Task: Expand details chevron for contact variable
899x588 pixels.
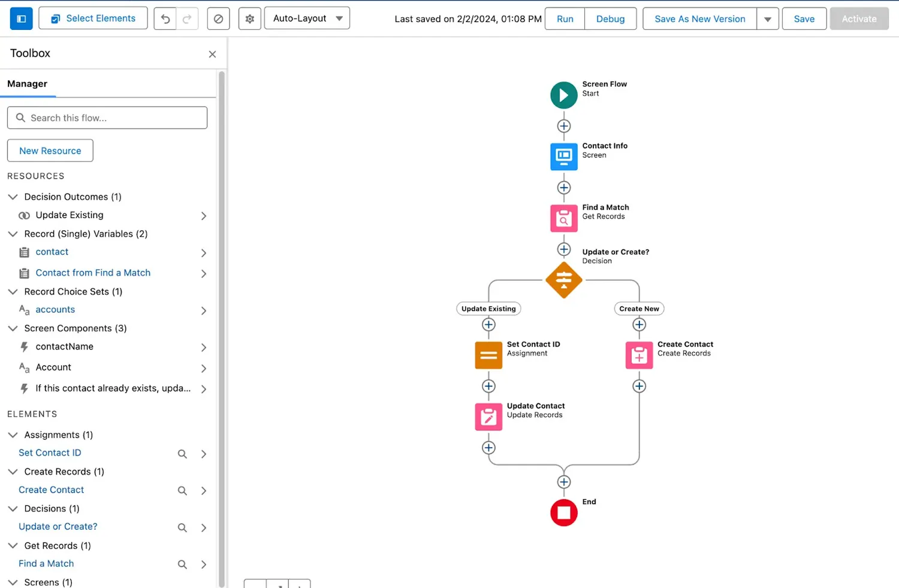Action: pos(204,253)
